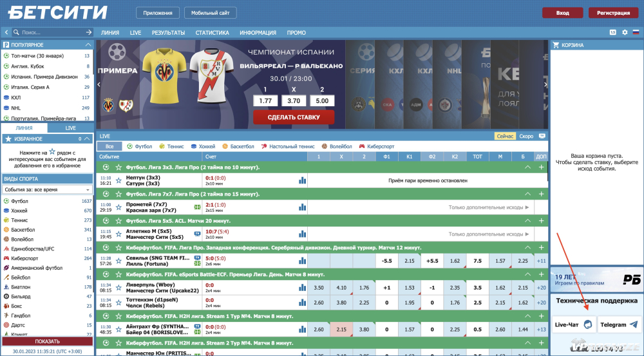This screenshot has height=356, width=644.
Task: Collapse the Футбол Лига 3x3 league section
Action: (x=528, y=167)
